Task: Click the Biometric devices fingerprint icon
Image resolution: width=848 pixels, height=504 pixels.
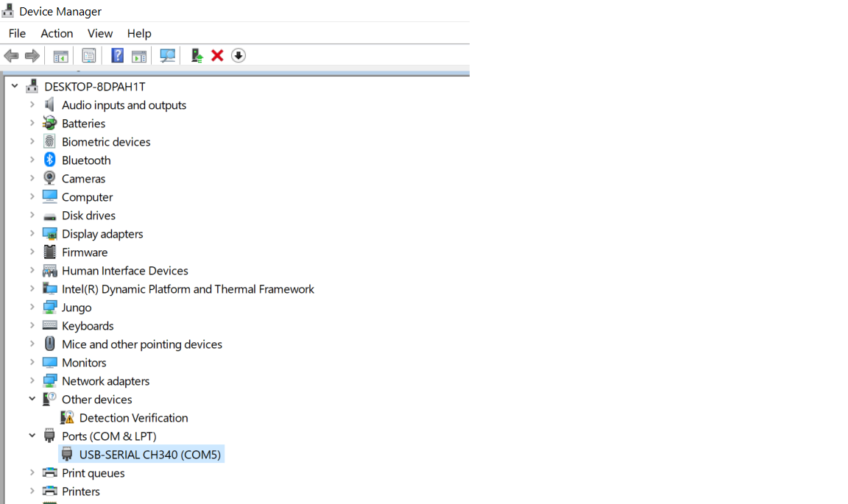Action: (x=50, y=141)
